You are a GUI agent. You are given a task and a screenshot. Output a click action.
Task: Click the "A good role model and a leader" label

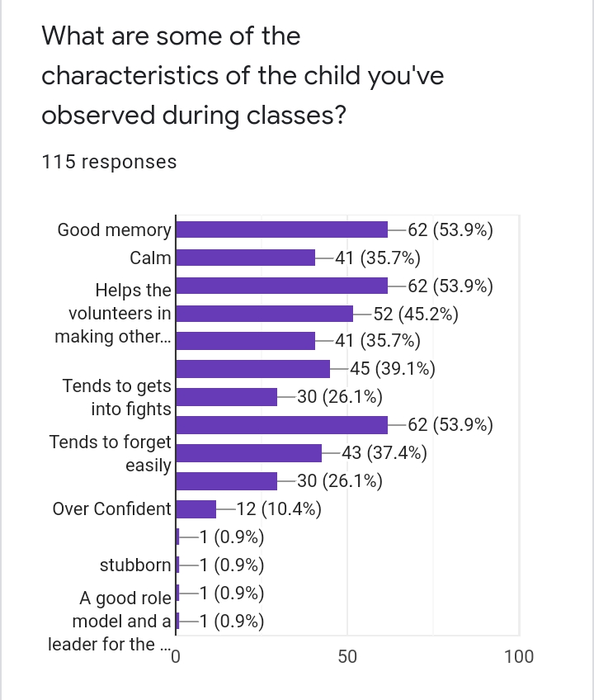click(x=111, y=620)
